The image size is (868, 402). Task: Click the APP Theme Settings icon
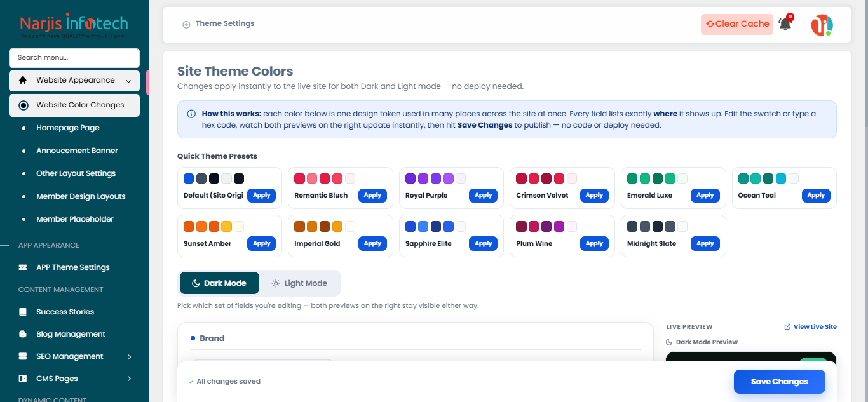pos(24,267)
